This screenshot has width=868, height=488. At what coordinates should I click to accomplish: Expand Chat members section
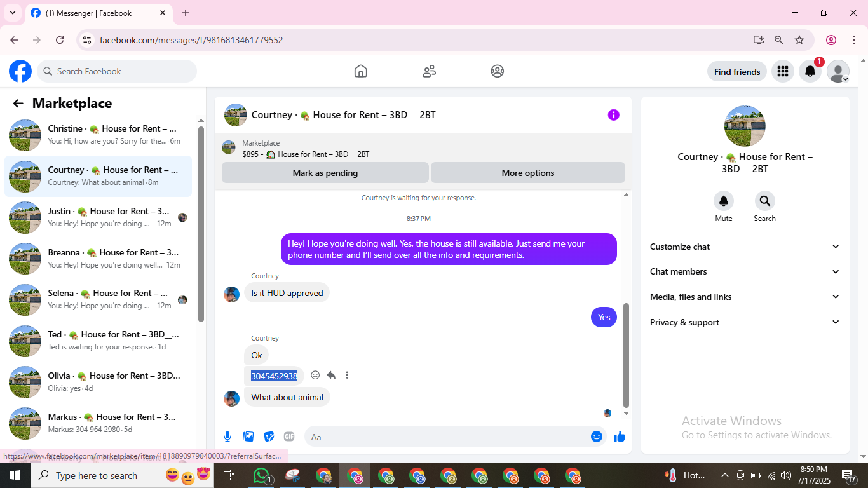[x=745, y=271]
